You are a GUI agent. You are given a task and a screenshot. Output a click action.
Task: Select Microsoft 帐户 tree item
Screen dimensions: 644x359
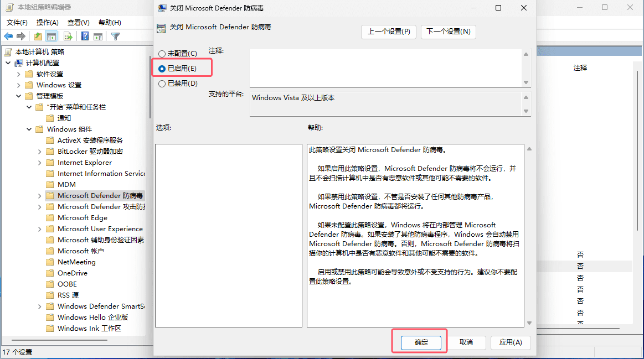pos(80,251)
